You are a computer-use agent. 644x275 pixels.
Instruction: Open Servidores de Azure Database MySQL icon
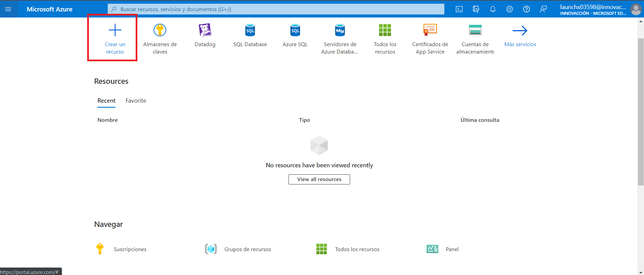click(x=340, y=30)
